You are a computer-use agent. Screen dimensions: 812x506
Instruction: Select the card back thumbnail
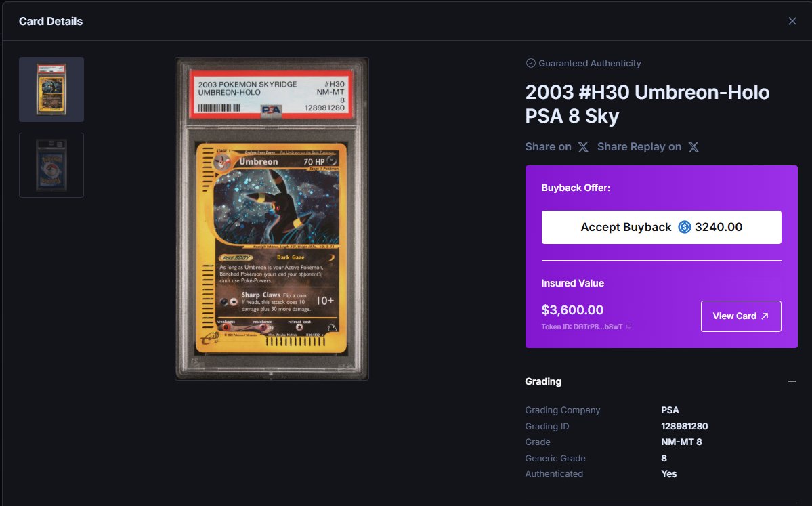coord(51,165)
